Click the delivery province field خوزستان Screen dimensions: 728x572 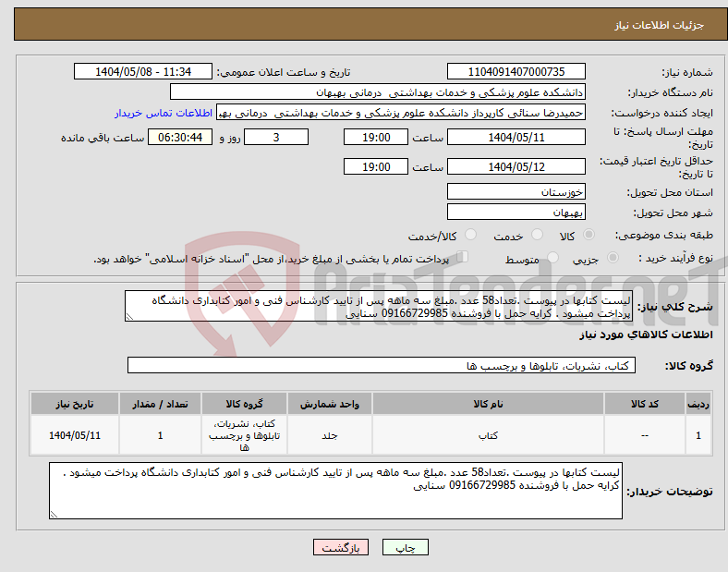click(516, 191)
